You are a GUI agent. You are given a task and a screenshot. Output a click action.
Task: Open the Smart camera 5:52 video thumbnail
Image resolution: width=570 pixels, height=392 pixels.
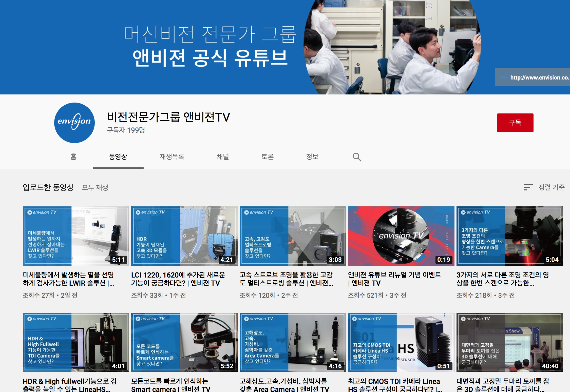pos(184,342)
